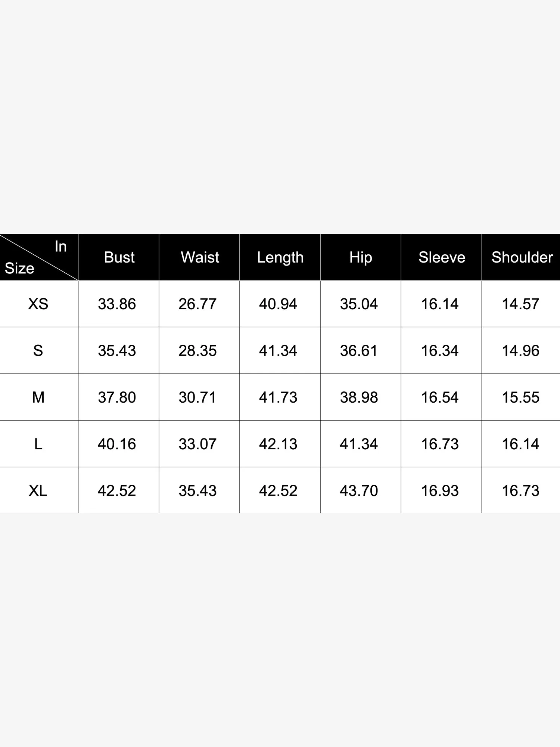The image size is (560, 747).
Task: Select the XS size row label
Action: tap(38, 304)
